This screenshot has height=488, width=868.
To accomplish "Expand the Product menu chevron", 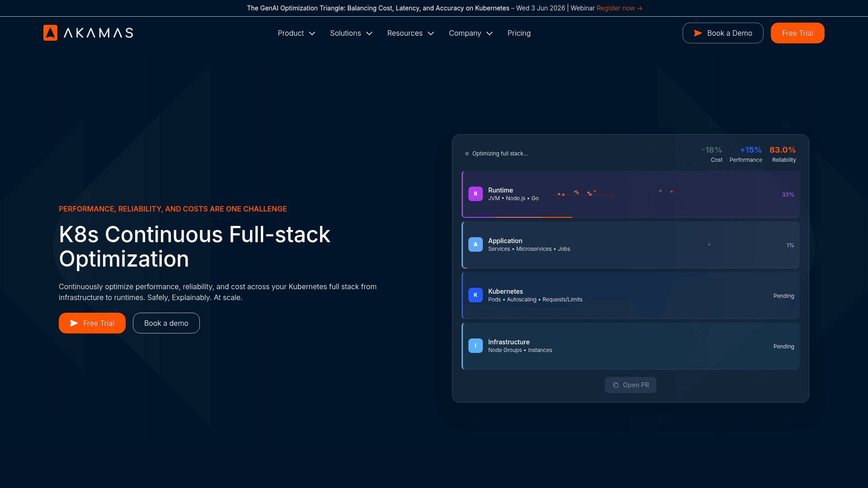I will point(312,33).
